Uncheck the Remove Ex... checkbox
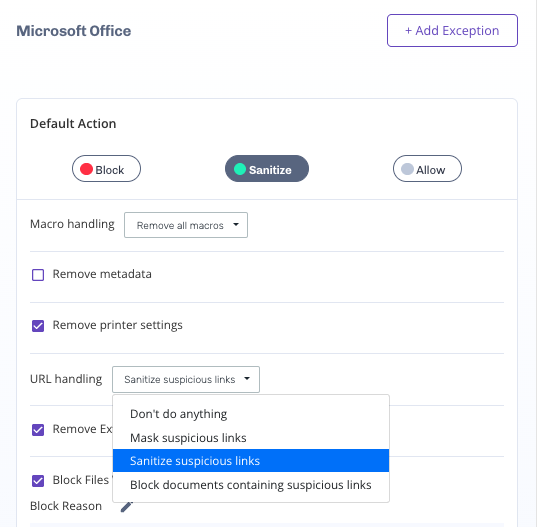The width and height of the screenshot is (537, 527). [38, 429]
